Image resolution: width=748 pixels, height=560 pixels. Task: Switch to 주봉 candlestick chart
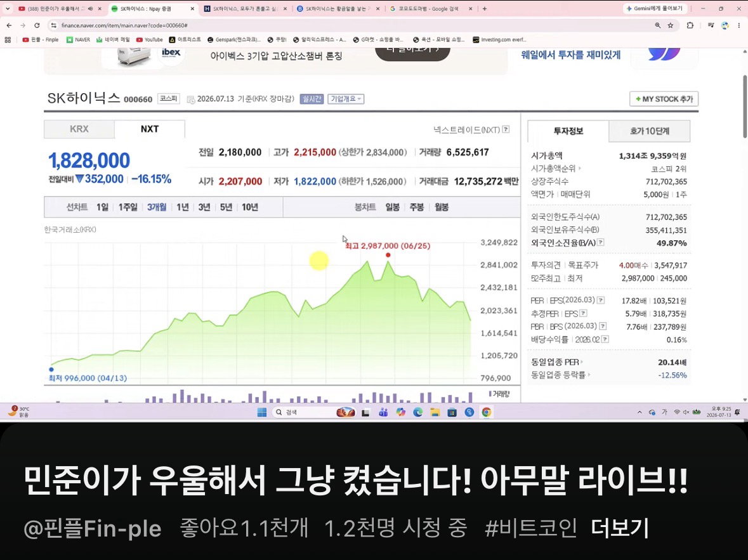tap(416, 207)
